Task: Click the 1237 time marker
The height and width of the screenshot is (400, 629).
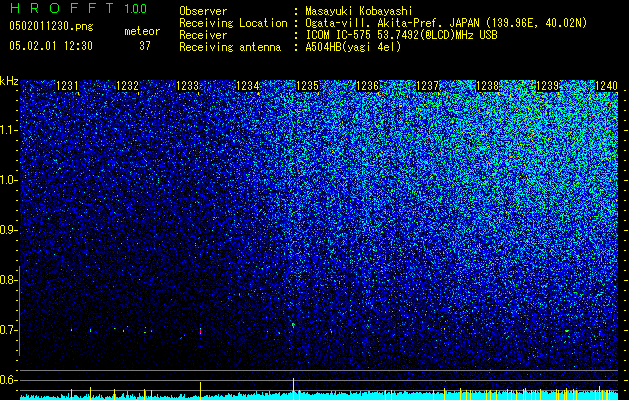Action: tap(428, 86)
